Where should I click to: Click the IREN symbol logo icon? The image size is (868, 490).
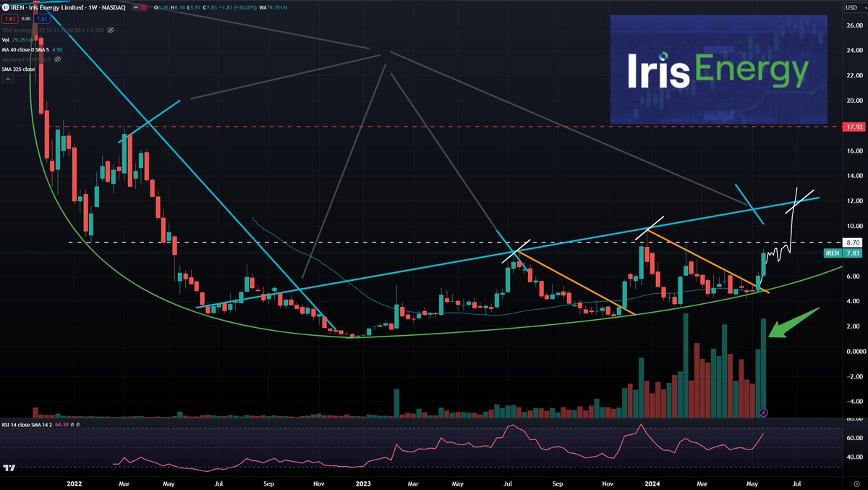point(6,7)
